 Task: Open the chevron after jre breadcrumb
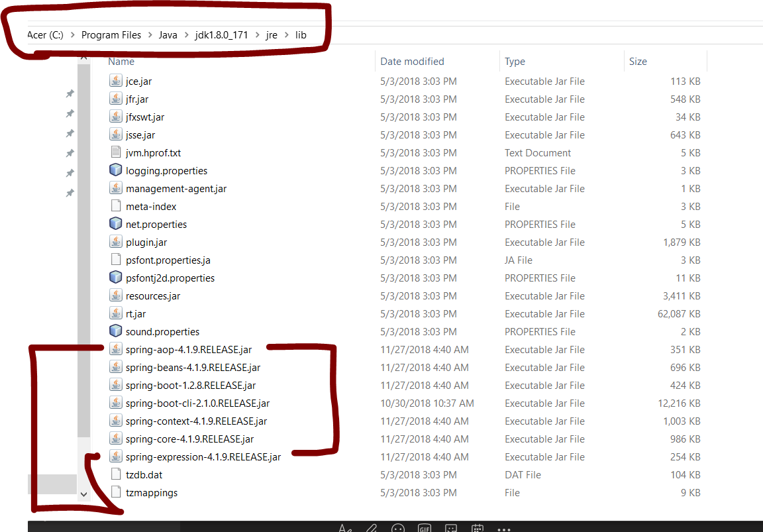pyautogui.click(x=287, y=35)
